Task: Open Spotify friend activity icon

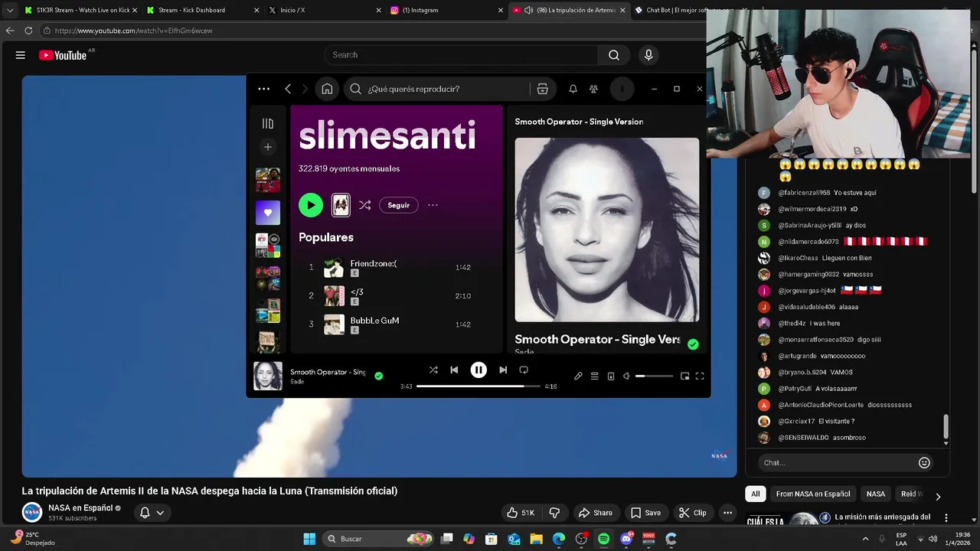Action: pyautogui.click(x=593, y=89)
